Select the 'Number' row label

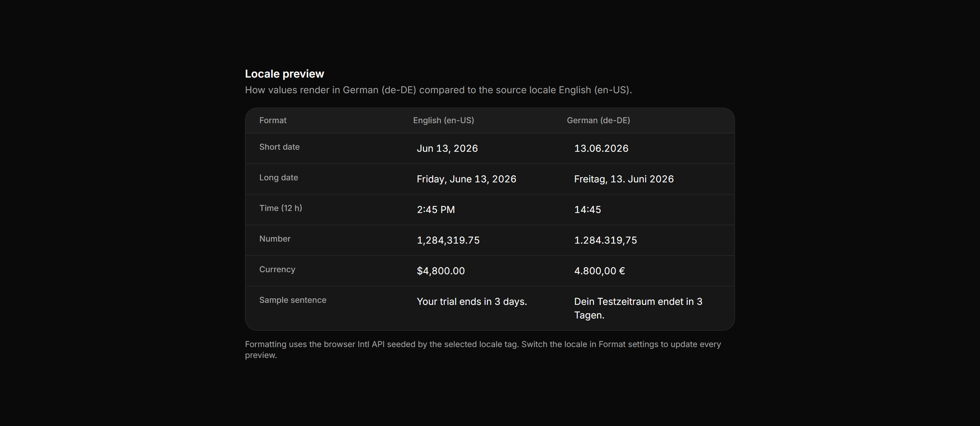coord(275,239)
